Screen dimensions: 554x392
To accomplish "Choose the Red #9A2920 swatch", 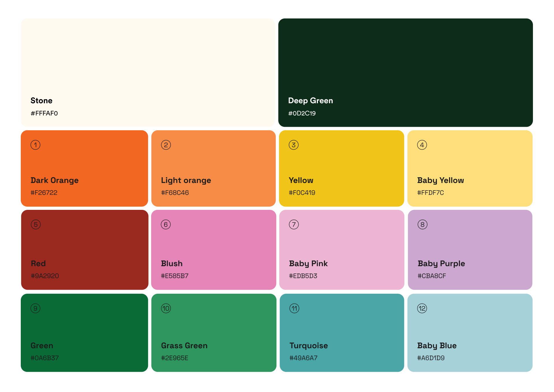I will tap(85, 250).
